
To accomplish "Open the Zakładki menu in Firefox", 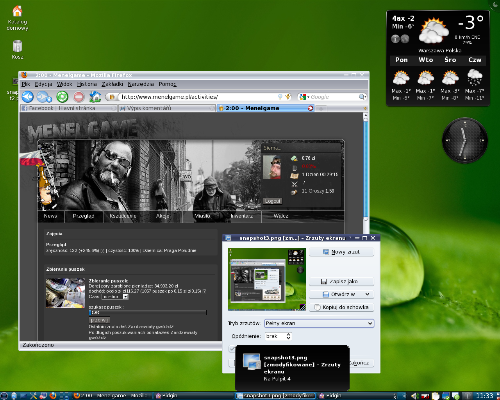I will 112,84.
